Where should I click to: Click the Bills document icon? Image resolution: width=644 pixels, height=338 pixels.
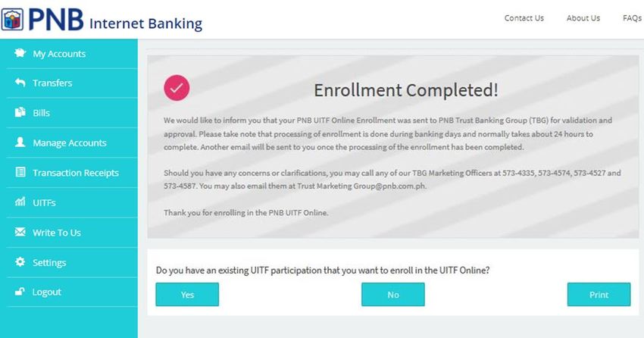(20, 112)
